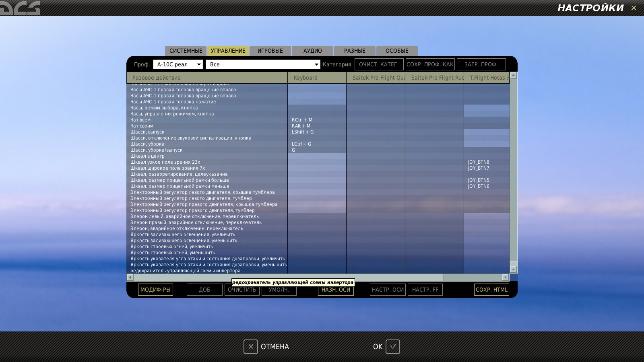Click the checkmark icon beside OK

pos(393,346)
